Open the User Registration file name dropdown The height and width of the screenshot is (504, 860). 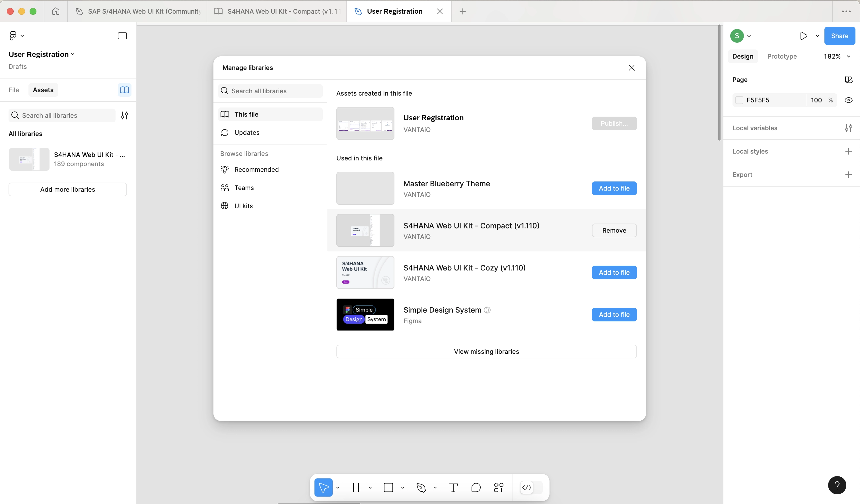click(42, 54)
